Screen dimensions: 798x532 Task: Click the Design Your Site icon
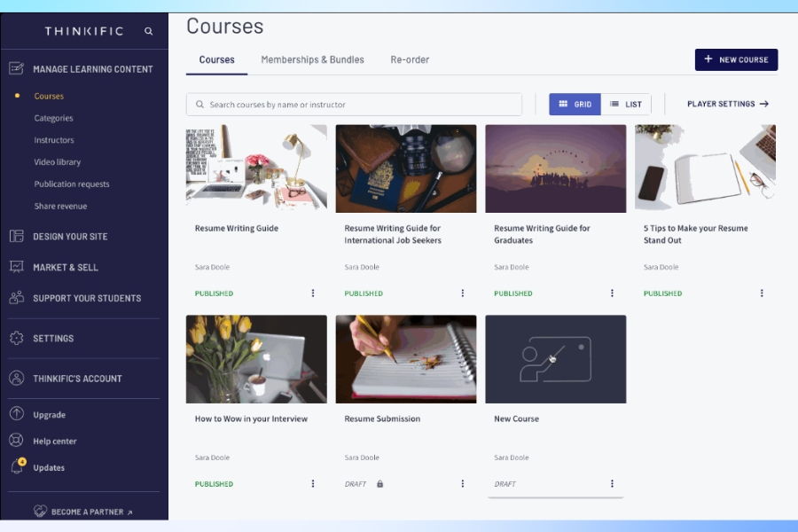click(16, 236)
